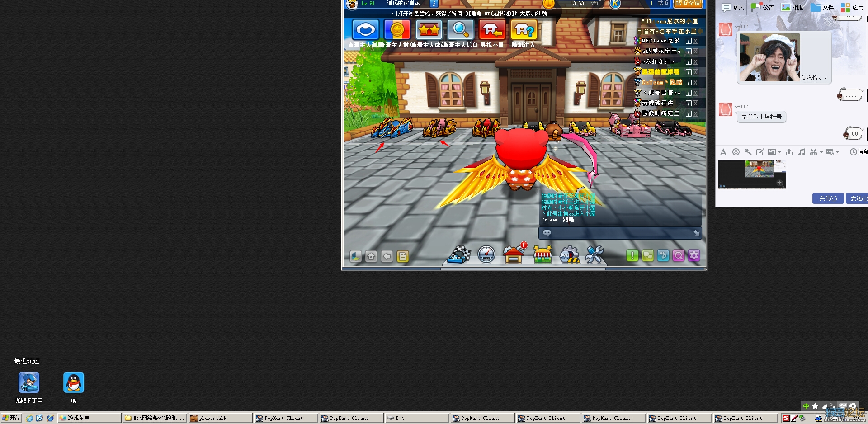This screenshot has height=424, width=868.
Task: Expand the game chat with corner arrow
Action: [697, 233]
